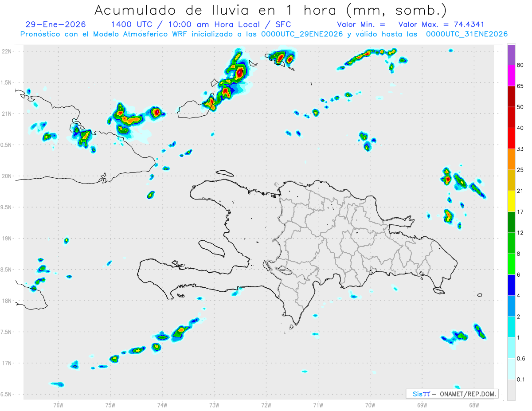Click the legend value '33'
Viewport: 532px width, 411px height.
pyautogui.click(x=520, y=149)
